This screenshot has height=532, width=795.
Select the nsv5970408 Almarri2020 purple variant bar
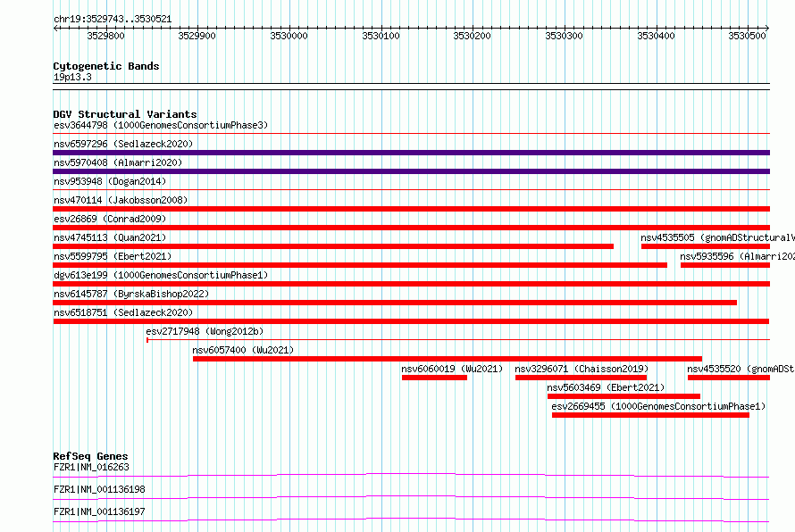click(411, 171)
